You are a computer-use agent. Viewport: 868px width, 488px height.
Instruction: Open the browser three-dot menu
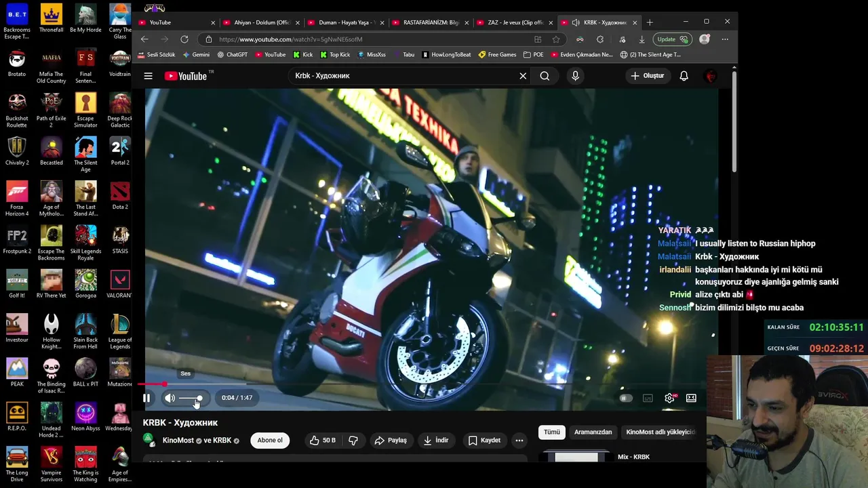[x=725, y=39]
